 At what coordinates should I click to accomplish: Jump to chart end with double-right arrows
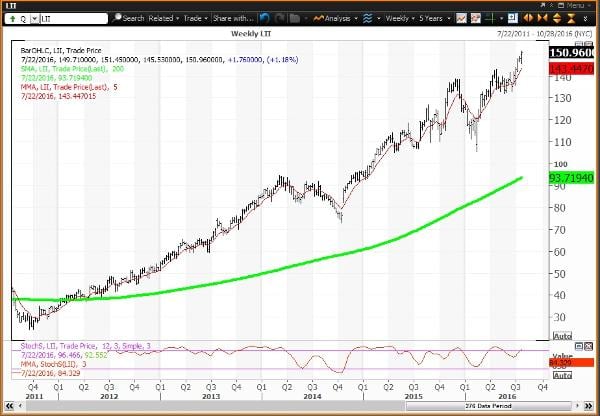(589, 406)
